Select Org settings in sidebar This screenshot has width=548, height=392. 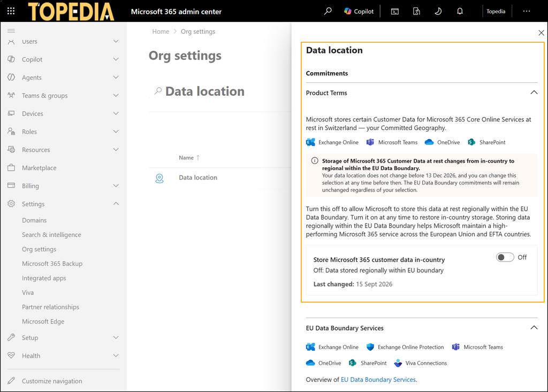39,249
